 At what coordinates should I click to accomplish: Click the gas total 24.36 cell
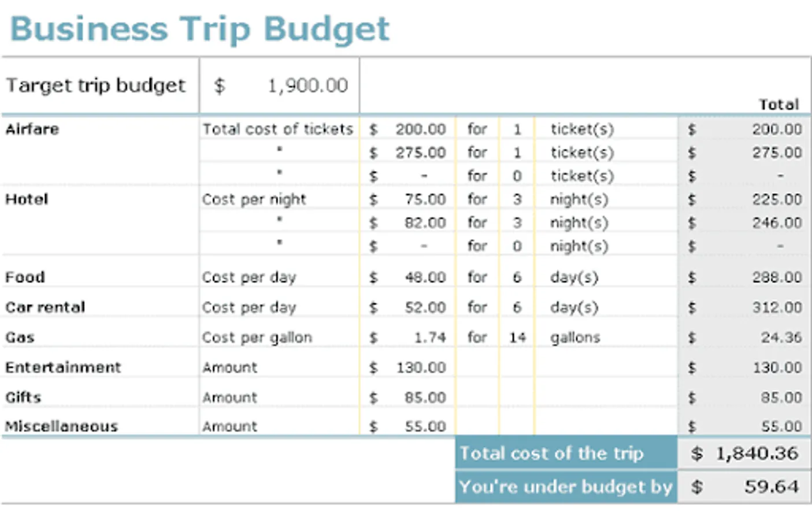coord(744,337)
